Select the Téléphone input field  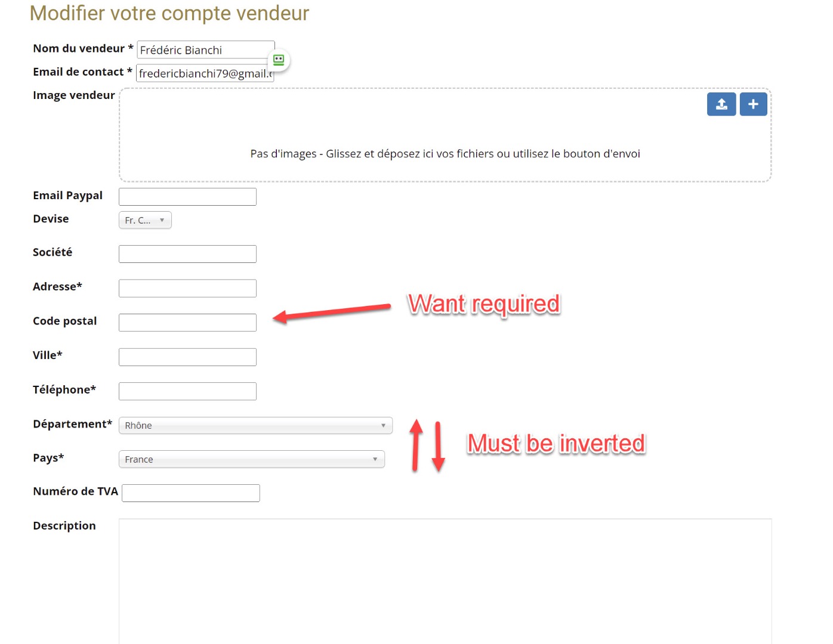(x=187, y=391)
